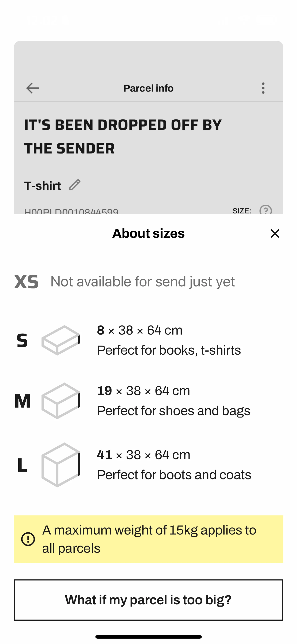Tap the exclamation warning icon
This screenshot has height=644, width=297.
click(x=28, y=539)
